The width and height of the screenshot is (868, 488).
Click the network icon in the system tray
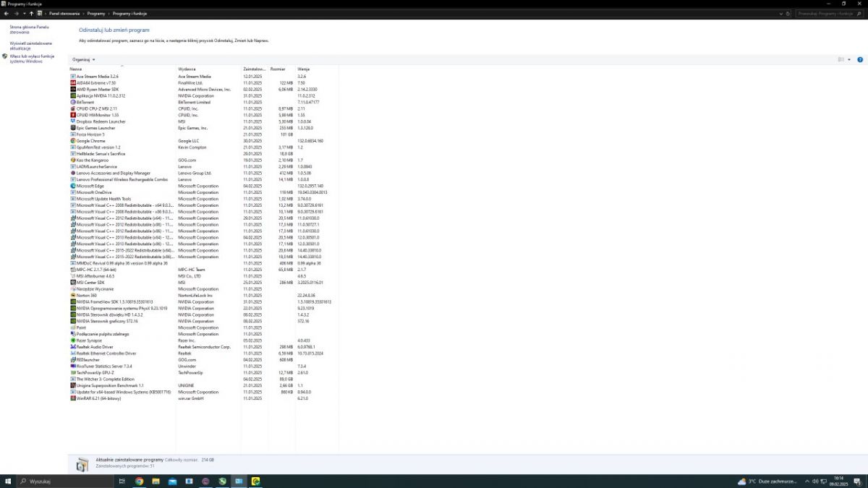point(824,481)
